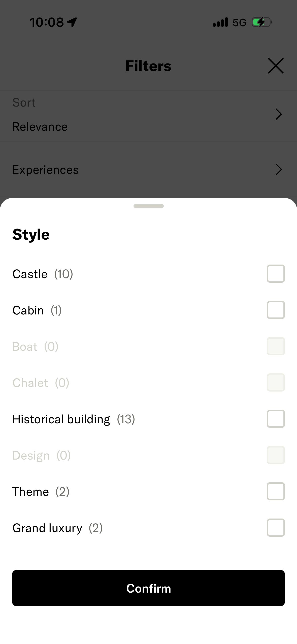Tap the Grand luxury label
This screenshot has height=644, width=297.
tap(47, 528)
